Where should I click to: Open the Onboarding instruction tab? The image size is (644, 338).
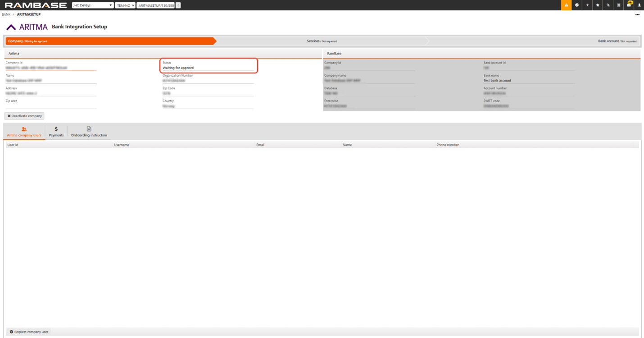tap(89, 132)
